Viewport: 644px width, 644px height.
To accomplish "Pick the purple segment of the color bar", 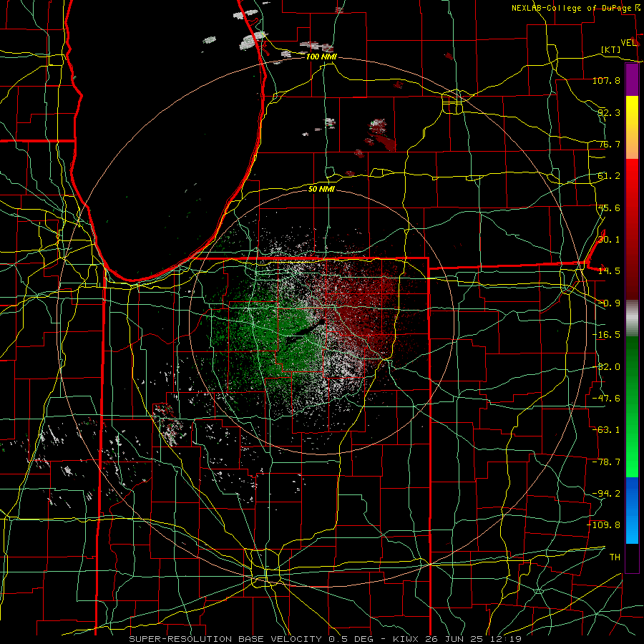I will click(632, 80).
